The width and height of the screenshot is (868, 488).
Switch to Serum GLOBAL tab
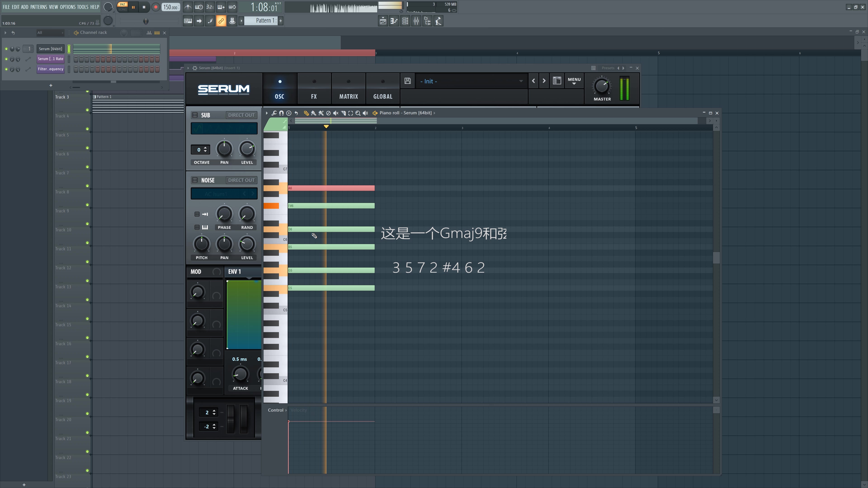[x=383, y=89]
